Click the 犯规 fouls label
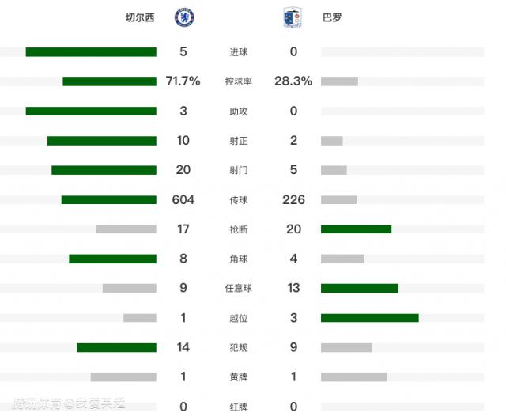The image size is (506, 420). pyautogui.click(x=238, y=347)
